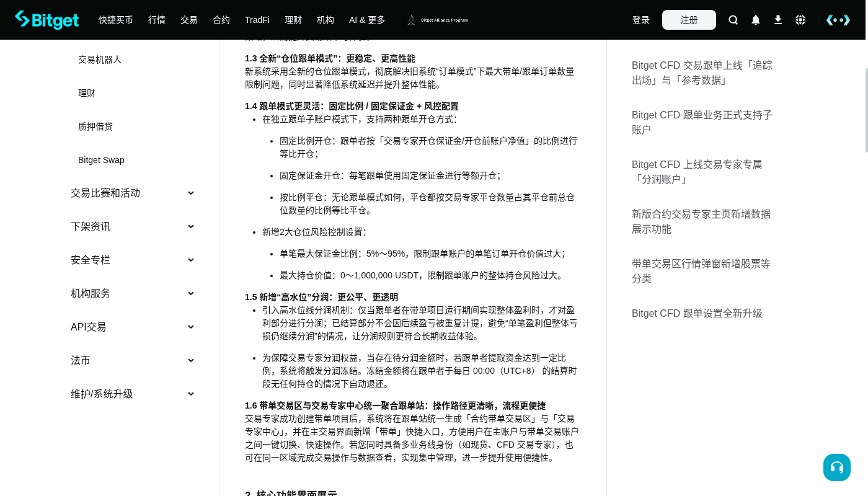Viewport: 868px width, 496px height.
Task: Open 快捷买币 menu
Action: pos(116,20)
